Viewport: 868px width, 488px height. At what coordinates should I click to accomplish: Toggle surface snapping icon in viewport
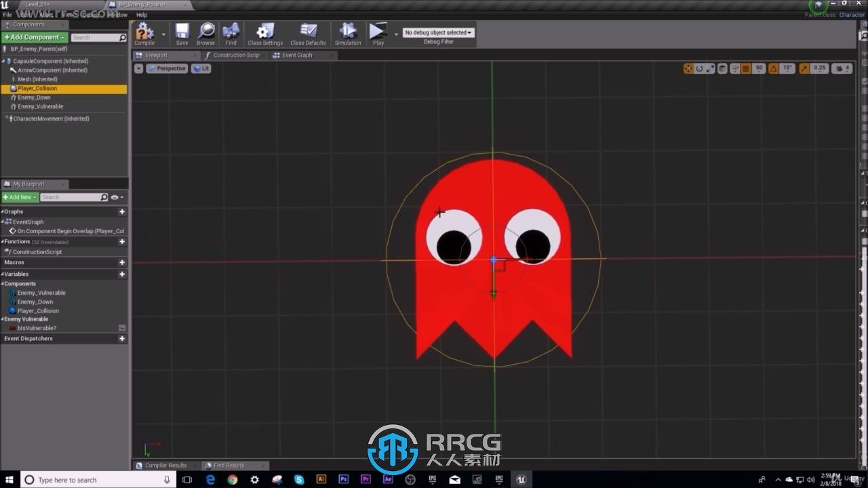734,68
